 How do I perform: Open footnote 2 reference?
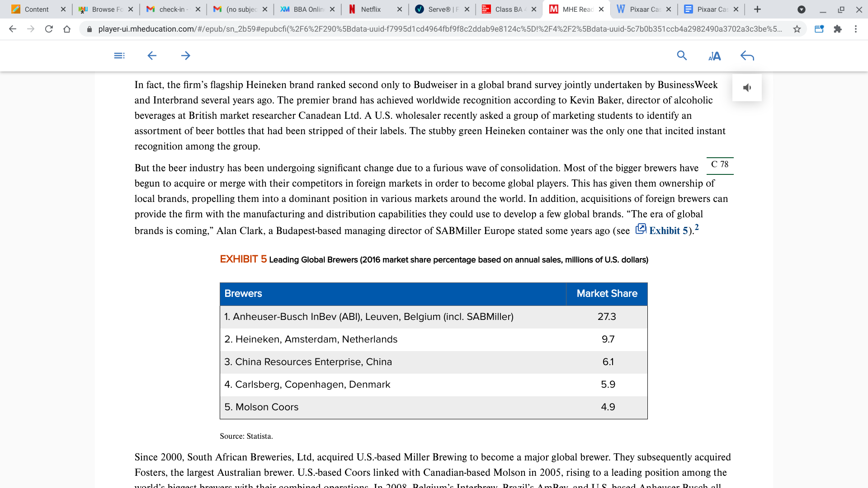[x=697, y=227]
